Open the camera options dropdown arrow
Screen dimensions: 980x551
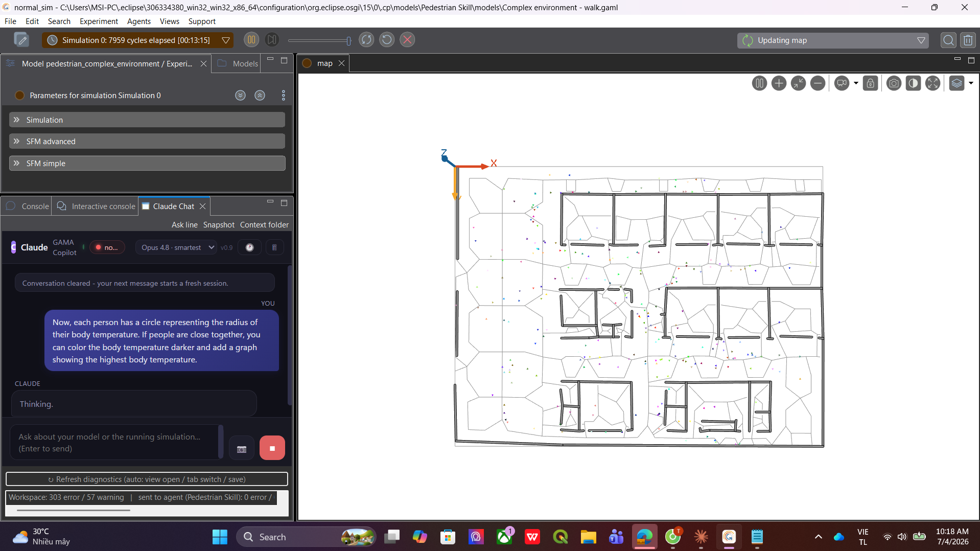click(x=856, y=83)
